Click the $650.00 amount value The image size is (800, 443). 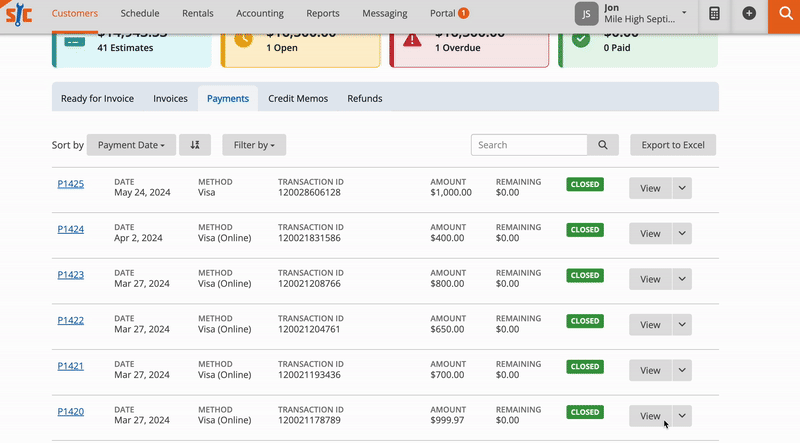447,329
